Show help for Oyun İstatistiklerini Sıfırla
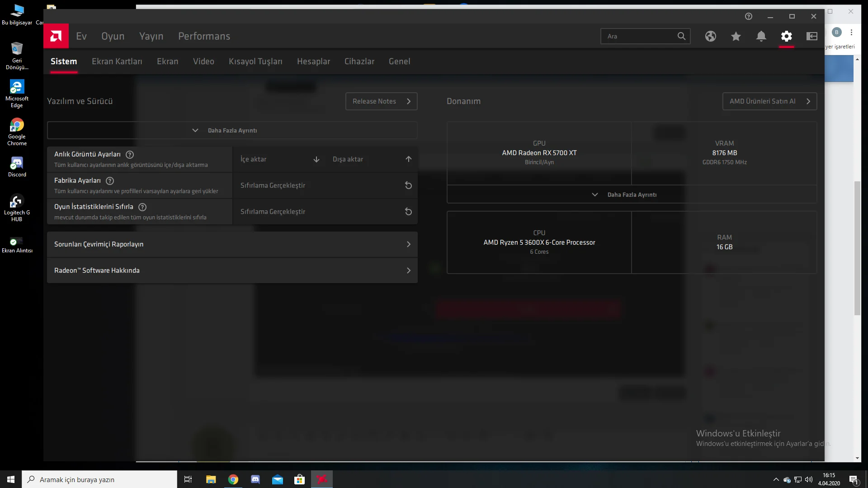The image size is (868, 488). pyautogui.click(x=142, y=207)
